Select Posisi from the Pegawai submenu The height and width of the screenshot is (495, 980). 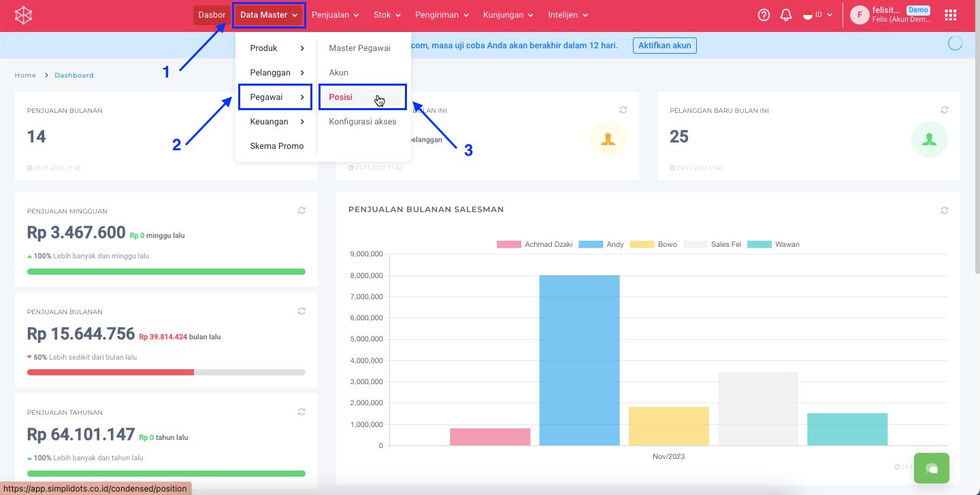[341, 97]
